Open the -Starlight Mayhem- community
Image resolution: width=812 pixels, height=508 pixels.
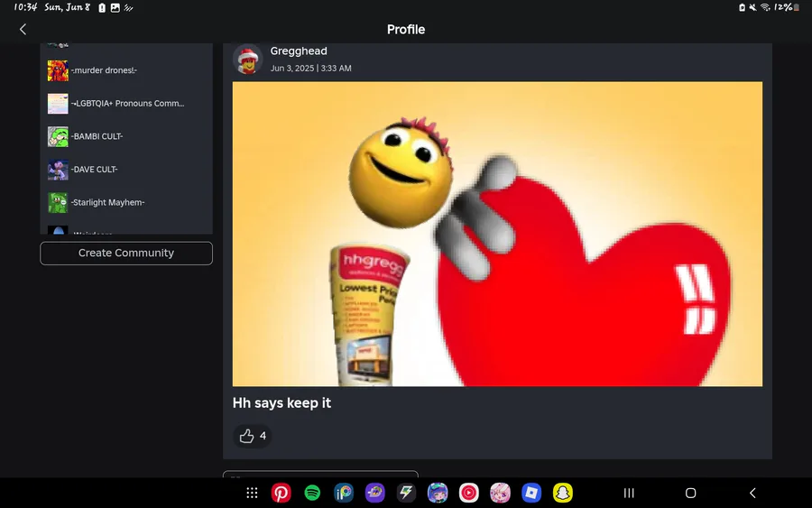[x=126, y=202]
